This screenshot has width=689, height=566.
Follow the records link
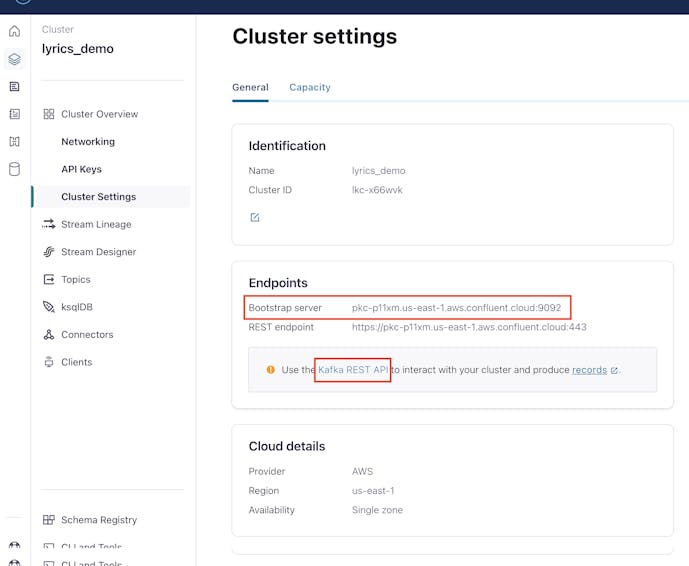[589, 370]
